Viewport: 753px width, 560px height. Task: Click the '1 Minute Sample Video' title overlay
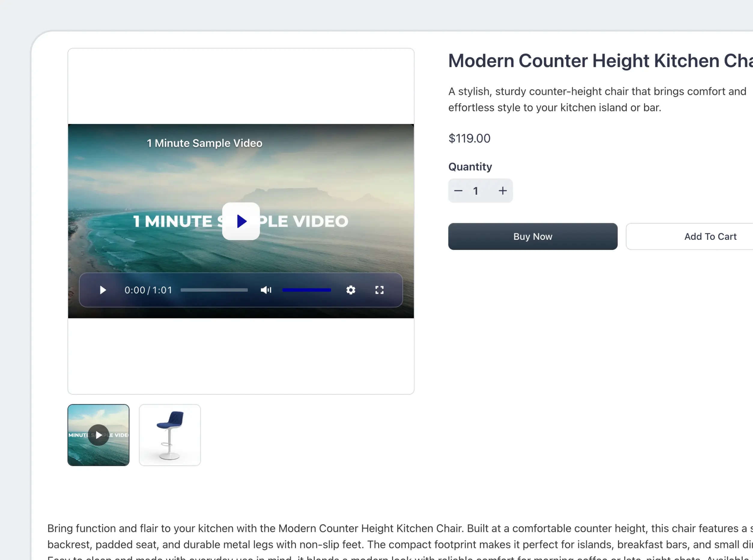click(x=205, y=143)
